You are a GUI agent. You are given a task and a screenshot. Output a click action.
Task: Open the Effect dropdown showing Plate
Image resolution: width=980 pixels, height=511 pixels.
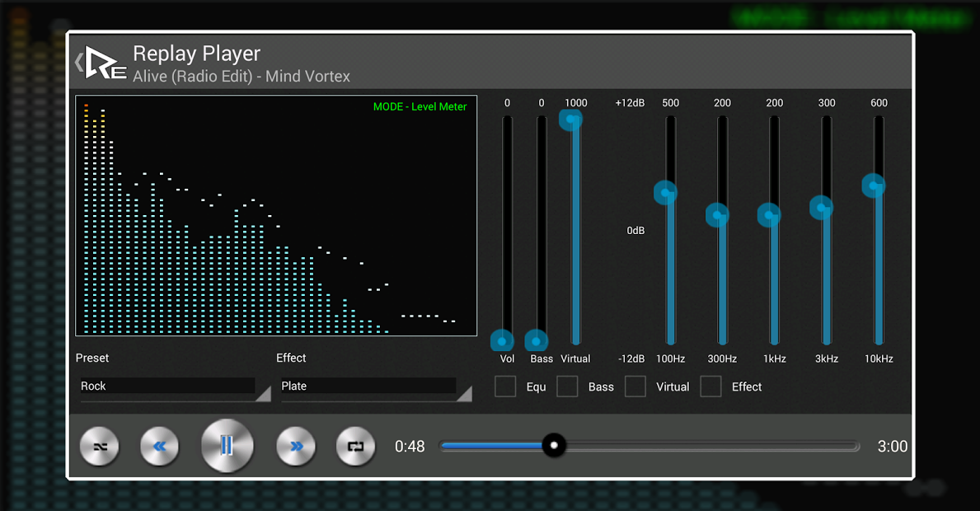click(376, 388)
